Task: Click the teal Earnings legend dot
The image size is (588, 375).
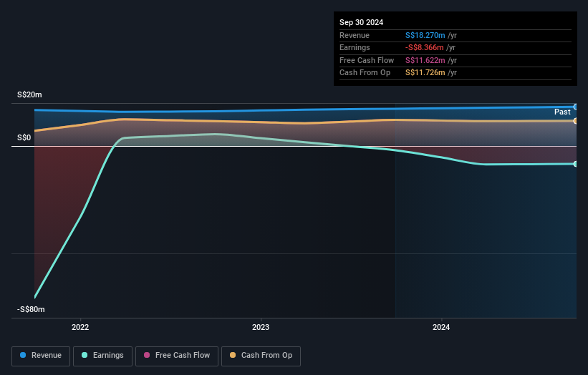Action: tap(85, 355)
